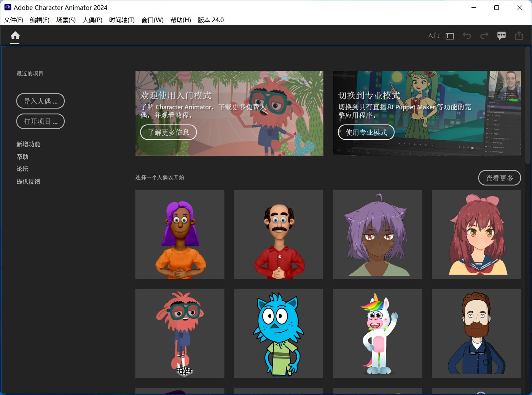Open the 文件(F) menu
The width and height of the screenshot is (532, 395).
coord(13,20)
